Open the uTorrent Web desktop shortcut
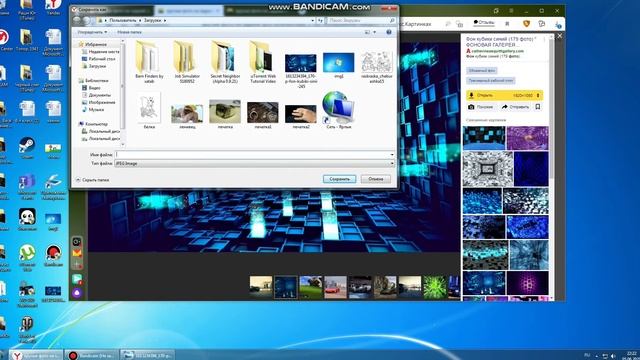 pyautogui.click(x=27, y=258)
